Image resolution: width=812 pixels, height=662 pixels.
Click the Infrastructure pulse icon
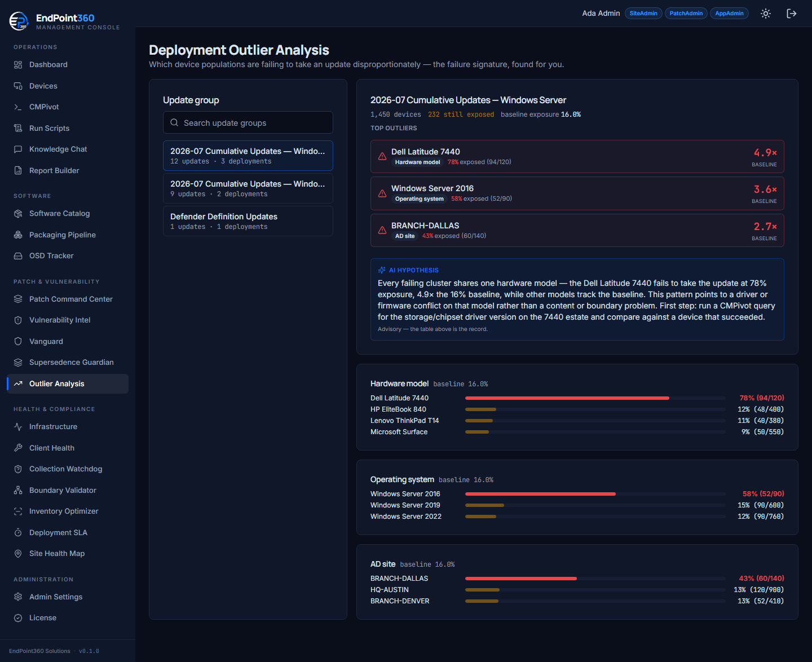click(x=18, y=427)
